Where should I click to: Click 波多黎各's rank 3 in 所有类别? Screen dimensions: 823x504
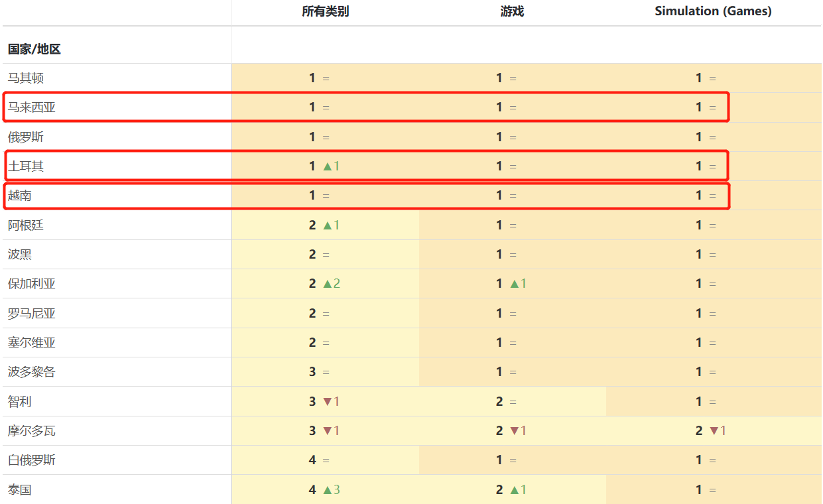coord(312,372)
